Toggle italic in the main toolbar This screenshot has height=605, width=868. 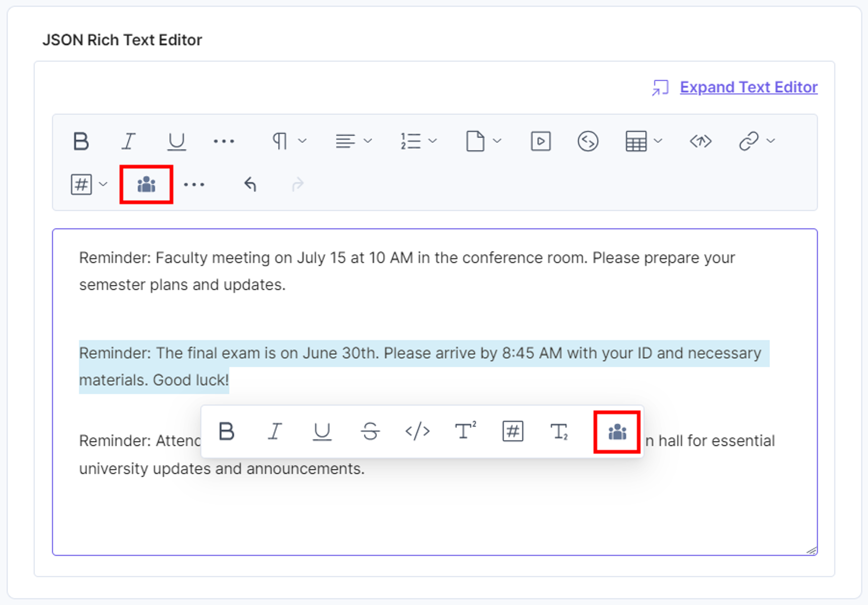129,142
